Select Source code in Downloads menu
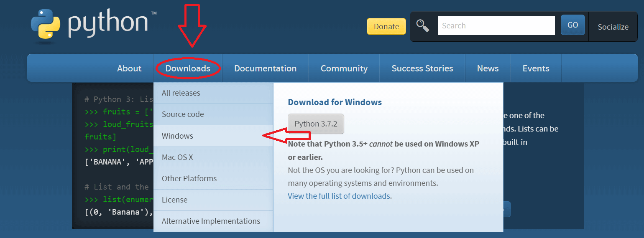Viewport: 644px width, 238px height. click(183, 114)
